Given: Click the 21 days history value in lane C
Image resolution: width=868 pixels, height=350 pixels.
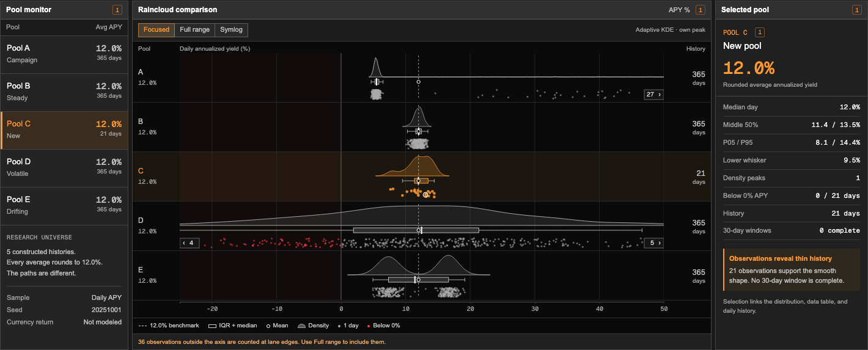Looking at the screenshot, I should pyautogui.click(x=699, y=177).
